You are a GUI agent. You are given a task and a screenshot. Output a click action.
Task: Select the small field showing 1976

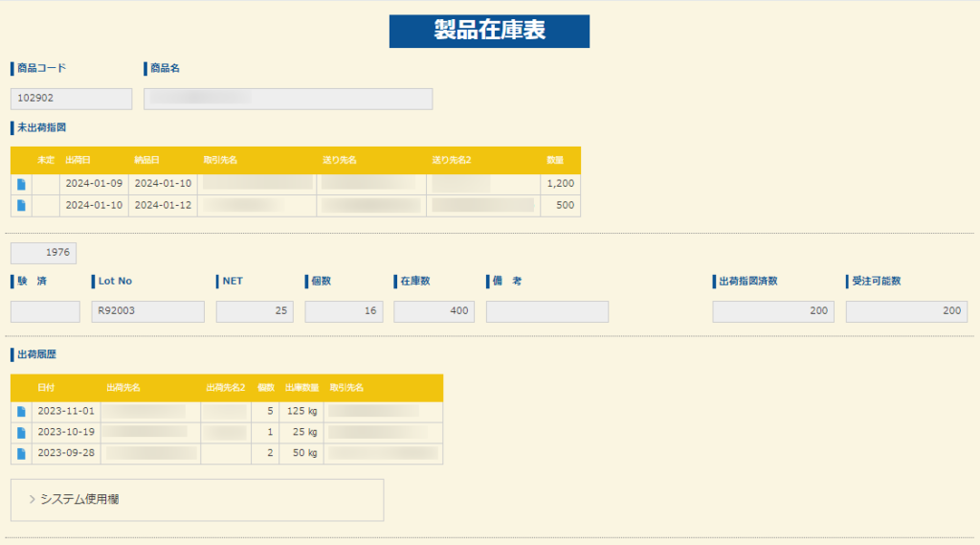[x=43, y=253]
